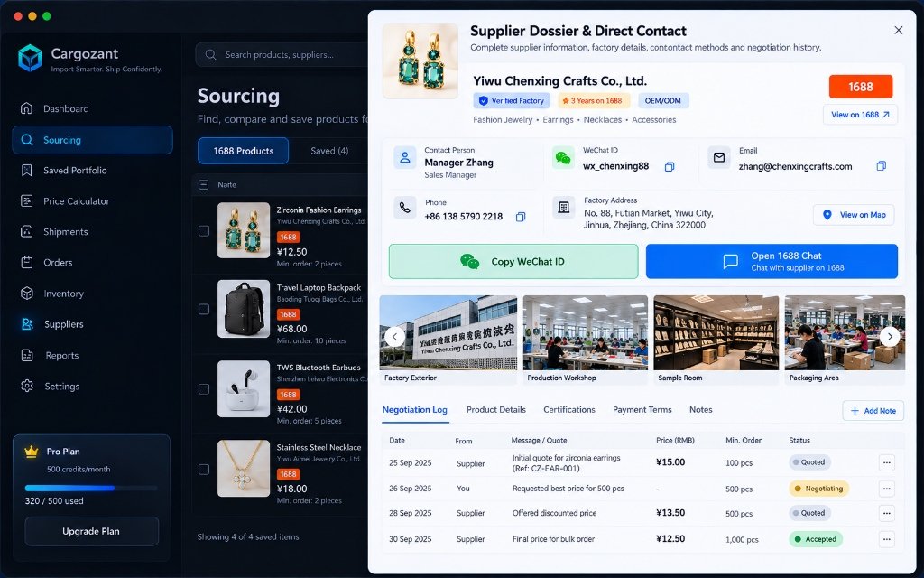Click the Stainless Steel Necklace thumbnail

tap(244, 469)
